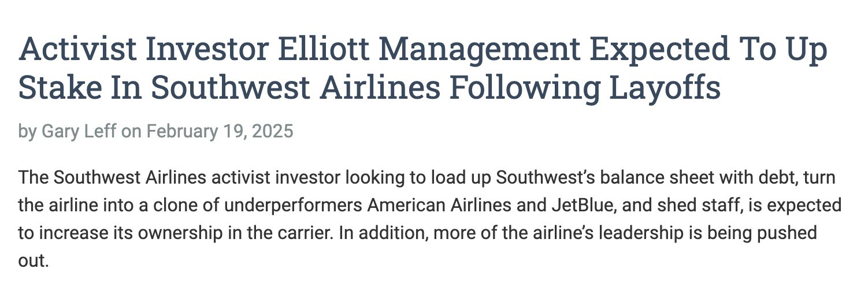The height and width of the screenshot is (291, 868).
Task: Click the final word 'out.' of the paragraph
Action: (33, 261)
